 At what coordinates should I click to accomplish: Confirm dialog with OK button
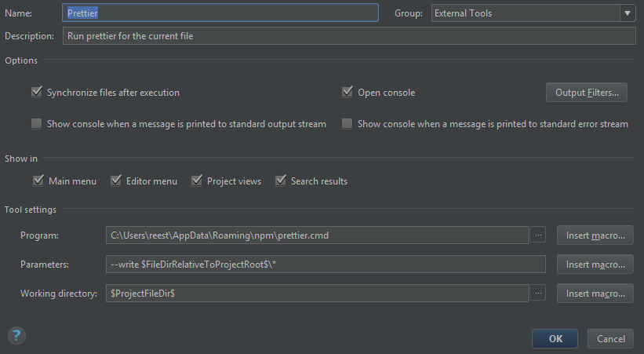click(555, 338)
